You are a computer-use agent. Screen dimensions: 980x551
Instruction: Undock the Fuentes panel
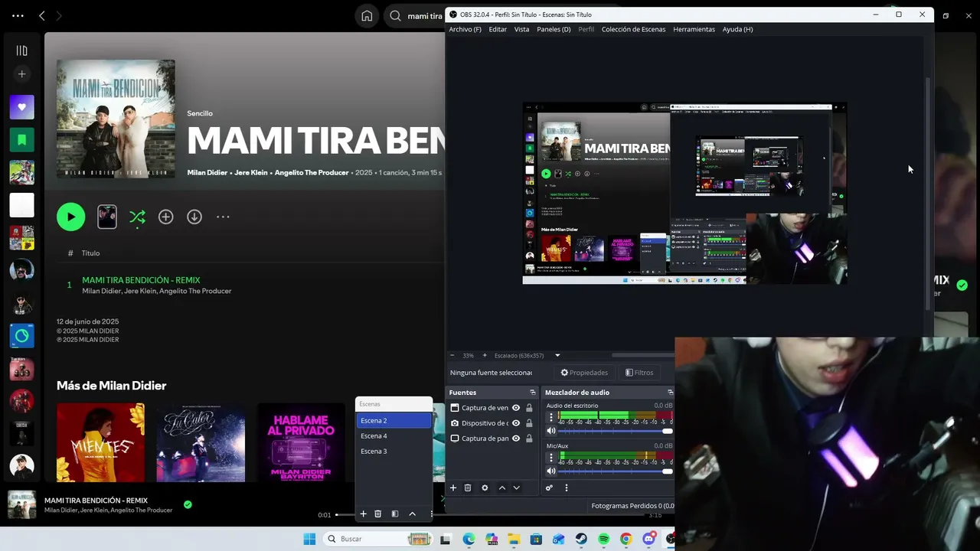pos(533,393)
